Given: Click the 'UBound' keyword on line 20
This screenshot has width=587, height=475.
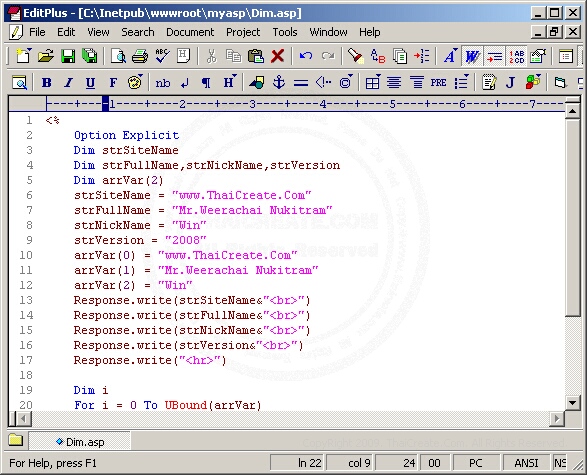Looking at the screenshot, I should click(186, 405).
